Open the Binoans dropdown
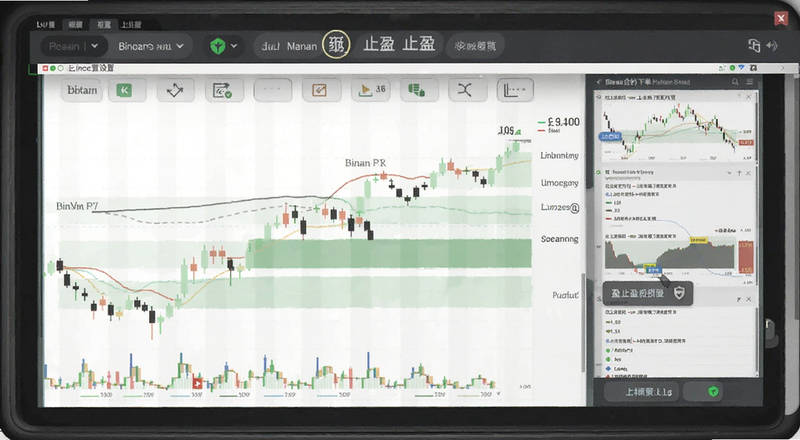This screenshot has height=440, width=800. coord(151,46)
